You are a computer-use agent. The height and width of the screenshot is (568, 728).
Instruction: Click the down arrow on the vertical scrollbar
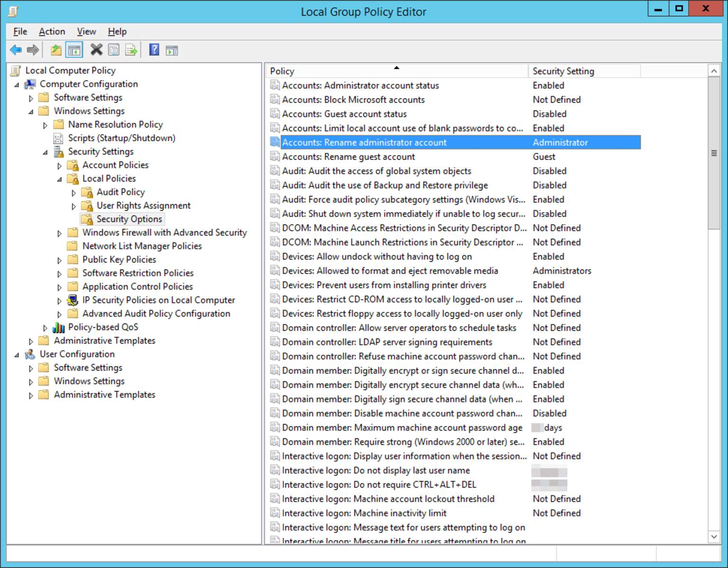714,537
